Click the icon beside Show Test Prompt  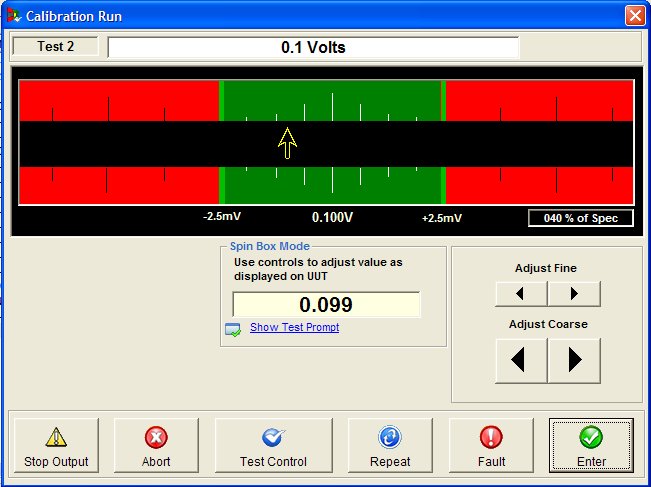(x=233, y=329)
